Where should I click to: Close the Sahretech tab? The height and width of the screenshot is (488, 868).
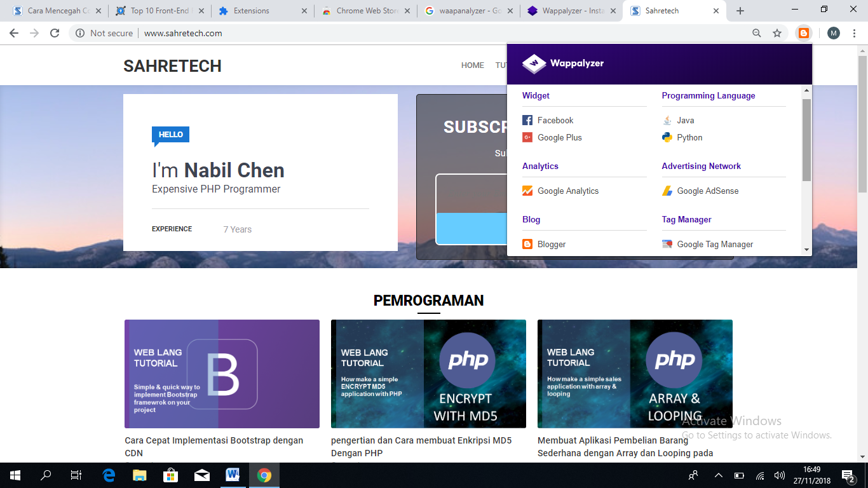tap(716, 11)
